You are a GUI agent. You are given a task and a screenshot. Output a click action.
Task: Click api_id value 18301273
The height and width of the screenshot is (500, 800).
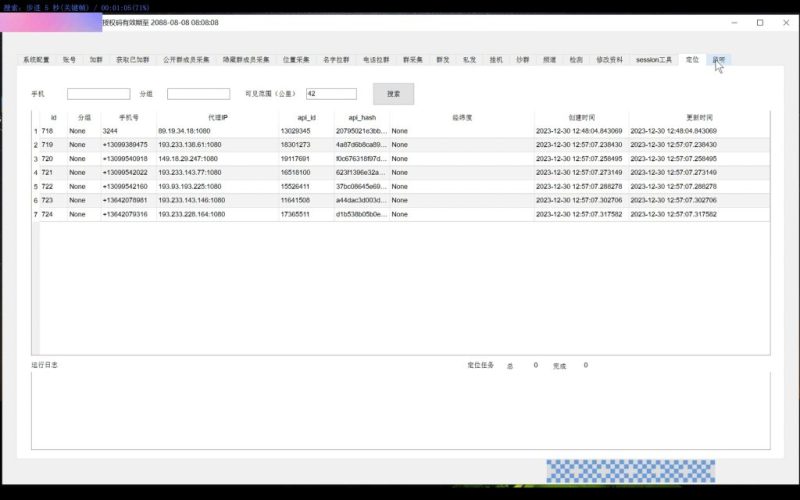(306, 145)
